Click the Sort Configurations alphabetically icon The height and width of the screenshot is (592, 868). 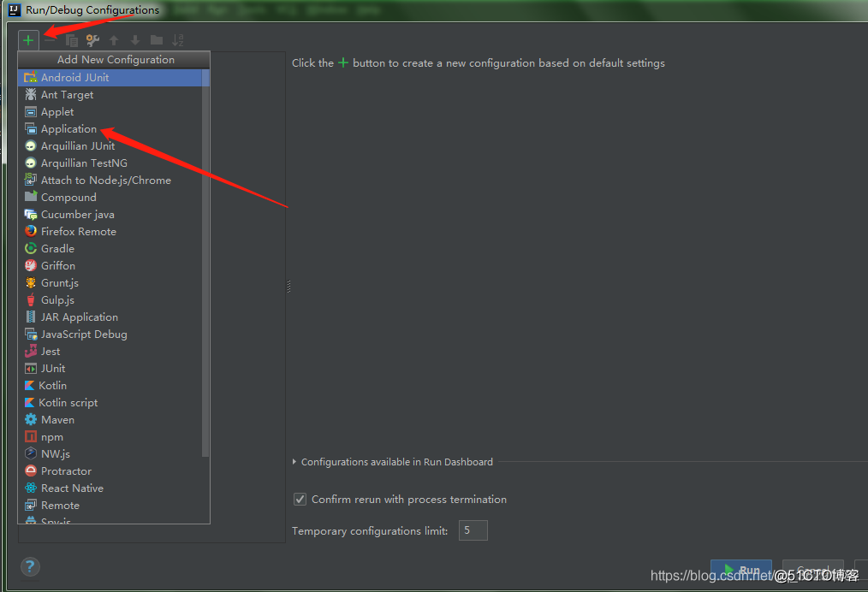178,40
